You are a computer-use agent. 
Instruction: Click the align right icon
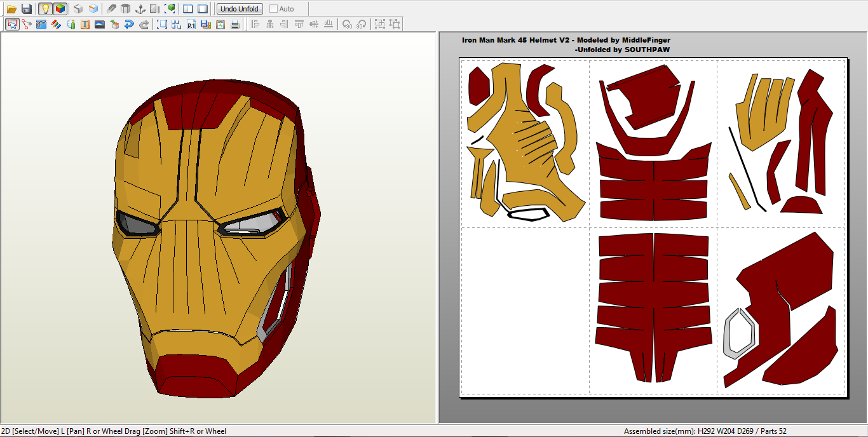pyautogui.click(x=285, y=24)
